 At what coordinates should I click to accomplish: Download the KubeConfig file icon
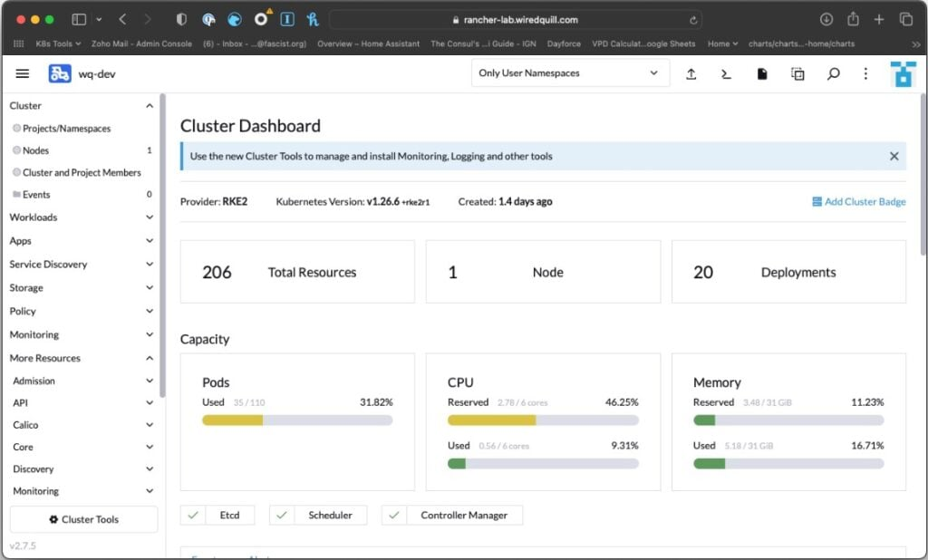coord(762,73)
